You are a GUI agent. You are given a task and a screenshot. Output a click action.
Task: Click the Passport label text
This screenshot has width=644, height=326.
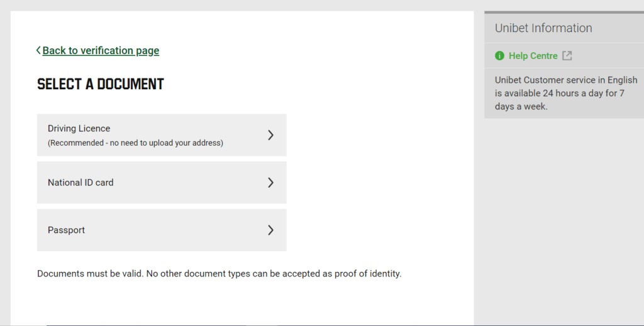coord(66,230)
